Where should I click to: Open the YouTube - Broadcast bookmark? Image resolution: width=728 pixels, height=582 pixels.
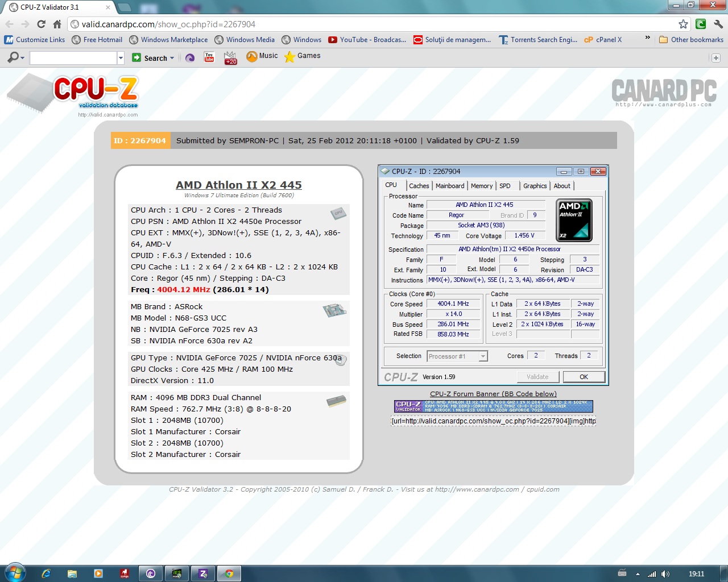click(x=367, y=40)
